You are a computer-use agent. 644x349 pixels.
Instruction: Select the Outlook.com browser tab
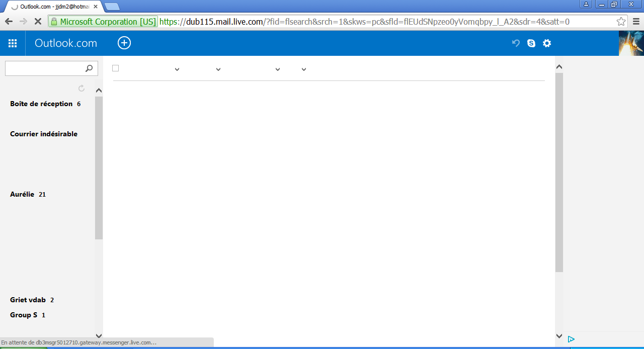pyautogui.click(x=53, y=7)
